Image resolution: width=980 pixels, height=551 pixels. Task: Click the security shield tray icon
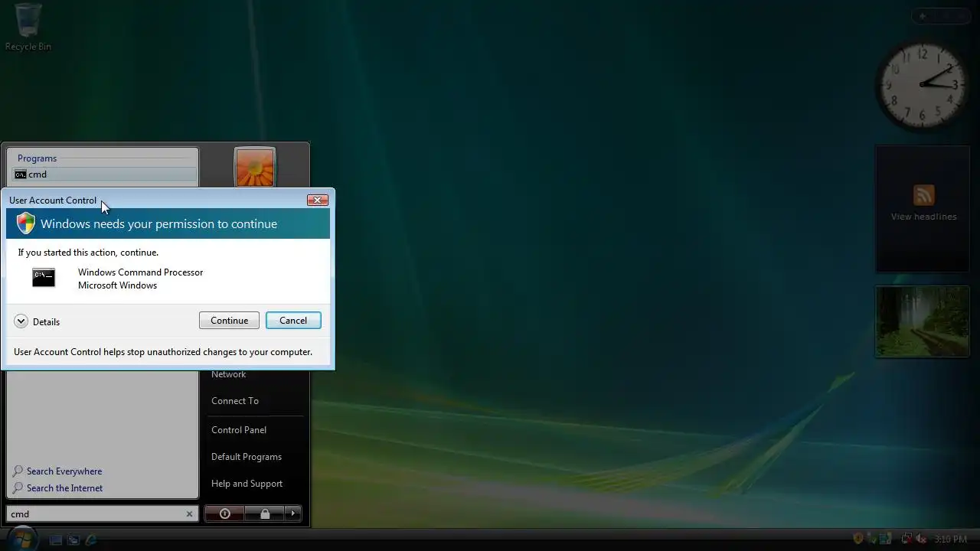pos(858,540)
